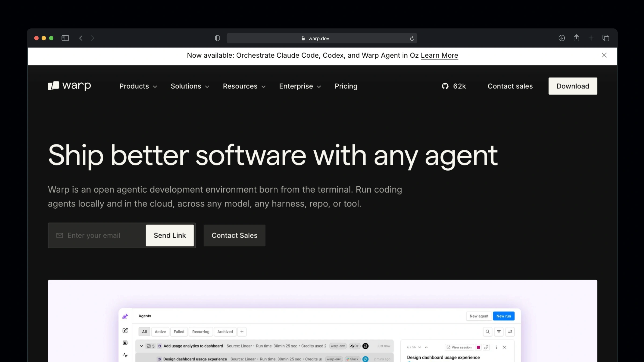The height and width of the screenshot is (362, 644).
Task: Click the Contact Sales button in the hero section
Action: click(235, 235)
